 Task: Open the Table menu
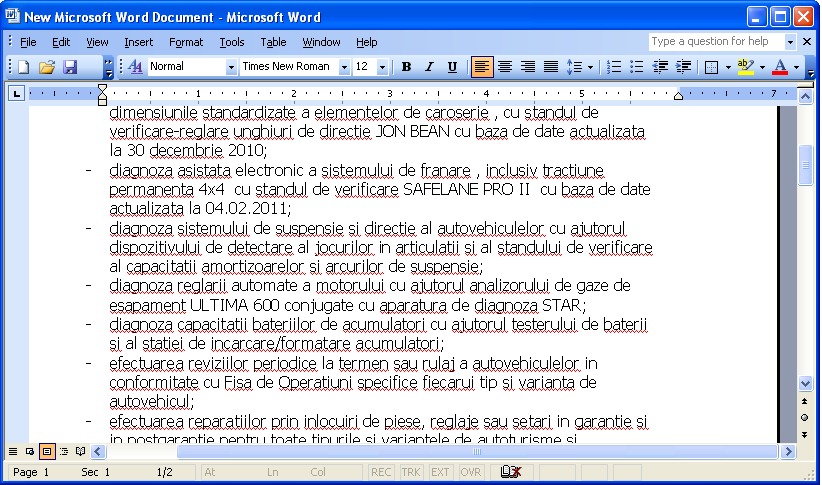coord(273,42)
